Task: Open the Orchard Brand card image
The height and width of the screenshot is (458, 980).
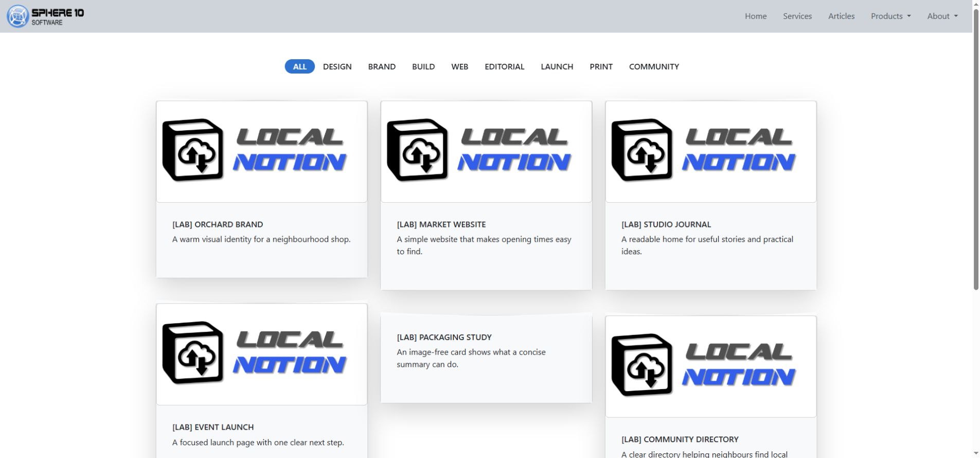Action: click(x=262, y=151)
